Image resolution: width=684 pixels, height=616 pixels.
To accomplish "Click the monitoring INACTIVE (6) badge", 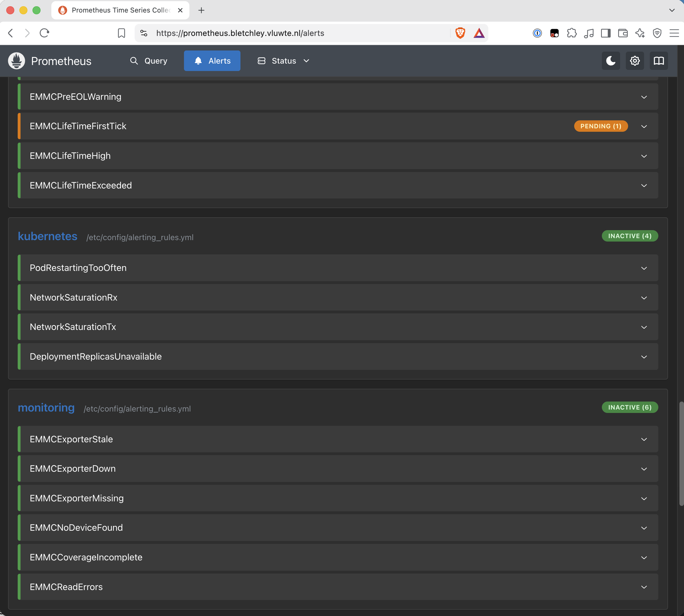I will 630,407.
